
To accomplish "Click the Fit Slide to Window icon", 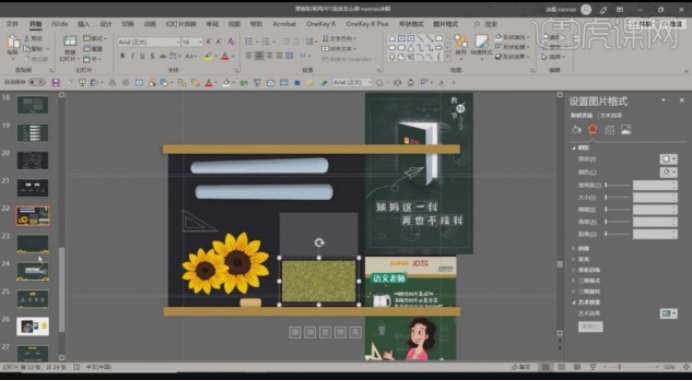I will click(685, 367).
